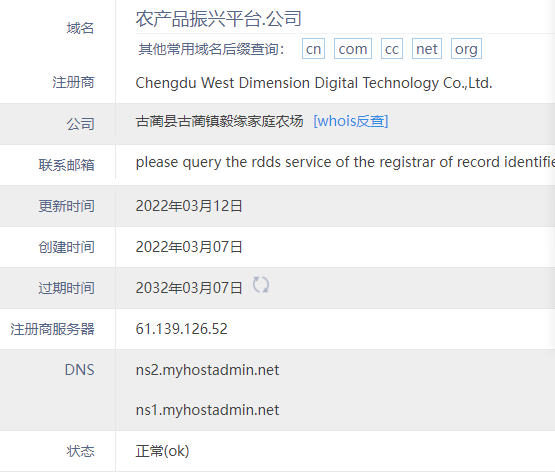Open the whois反查 reverse lookup link
Viewport: 555px width, 473px height.
click(351, 121)
